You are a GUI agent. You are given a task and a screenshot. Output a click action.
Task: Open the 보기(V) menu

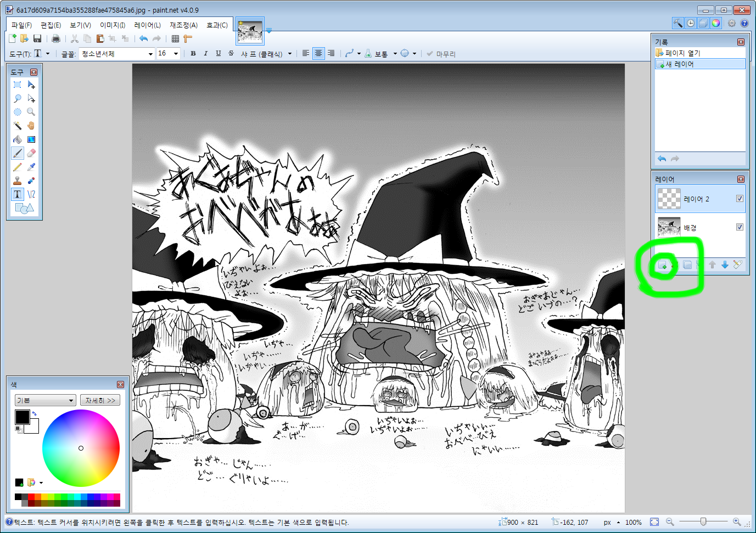[x=80, y=25]
